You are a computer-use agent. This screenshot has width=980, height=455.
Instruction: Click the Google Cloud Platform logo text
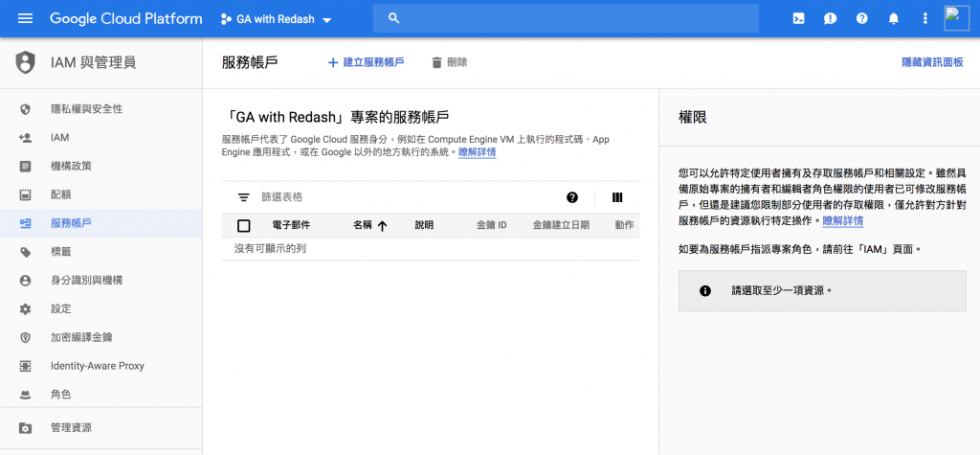pos(126,19)
